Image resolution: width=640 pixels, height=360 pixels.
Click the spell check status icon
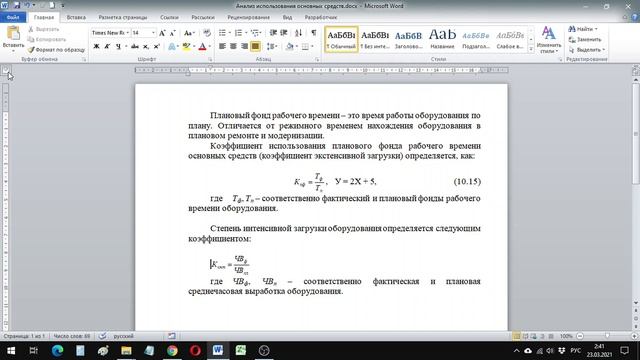point(103,336)
